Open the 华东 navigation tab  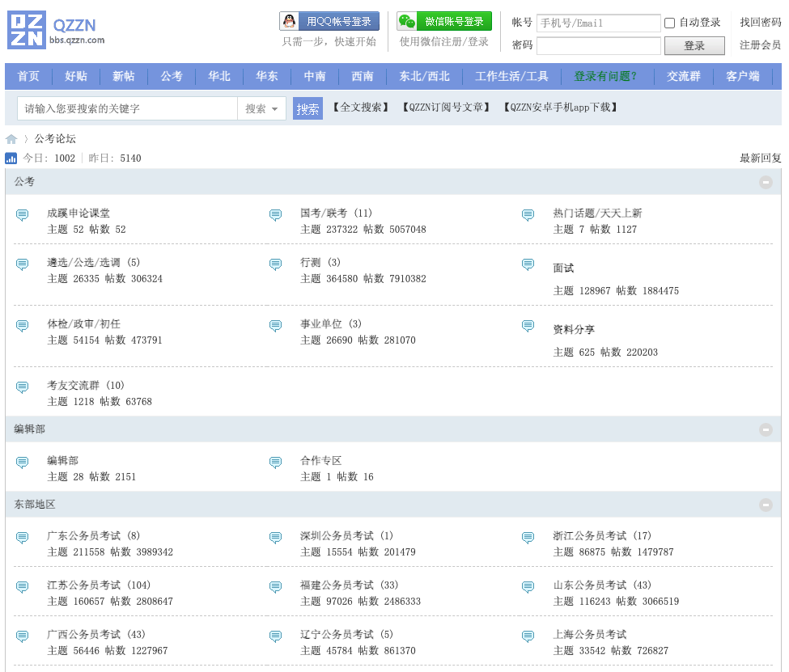(267, 76)
